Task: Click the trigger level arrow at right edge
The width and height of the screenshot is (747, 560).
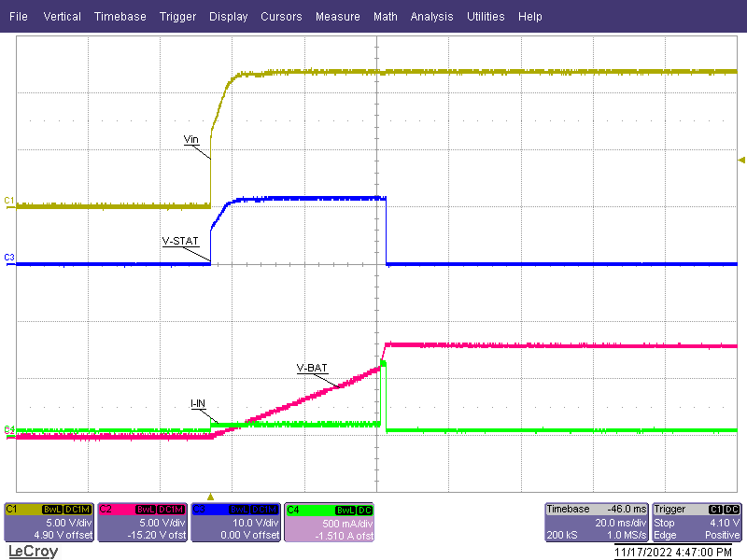Action: [x=740, y=159]
